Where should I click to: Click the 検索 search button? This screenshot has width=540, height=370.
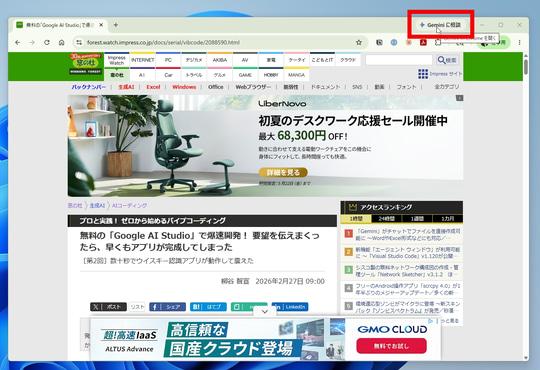click(x=447, y=60)
